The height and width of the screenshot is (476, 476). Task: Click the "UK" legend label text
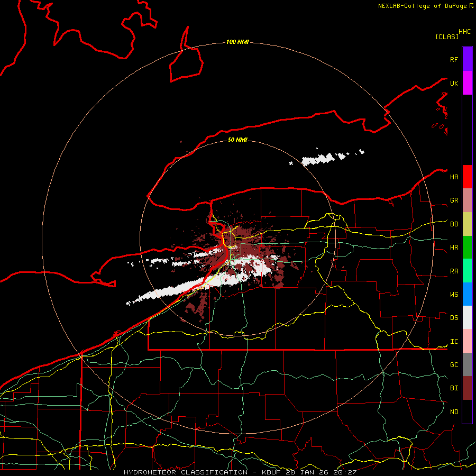[454, 83]
